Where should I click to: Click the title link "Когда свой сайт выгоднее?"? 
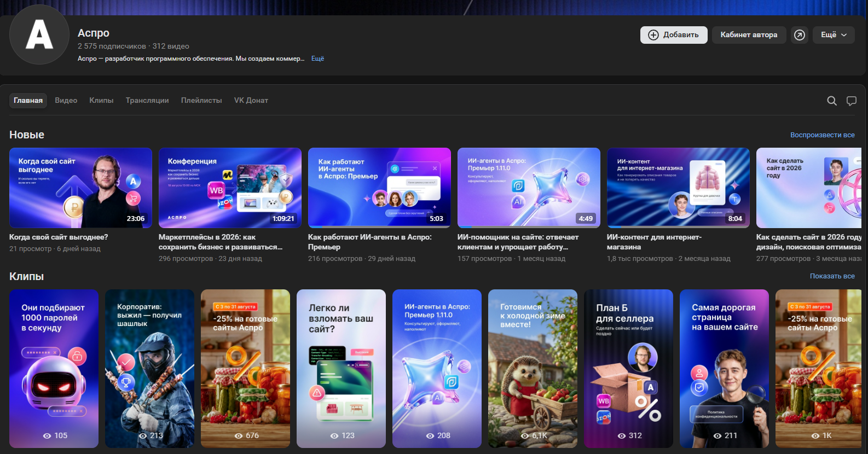[59, 237]
